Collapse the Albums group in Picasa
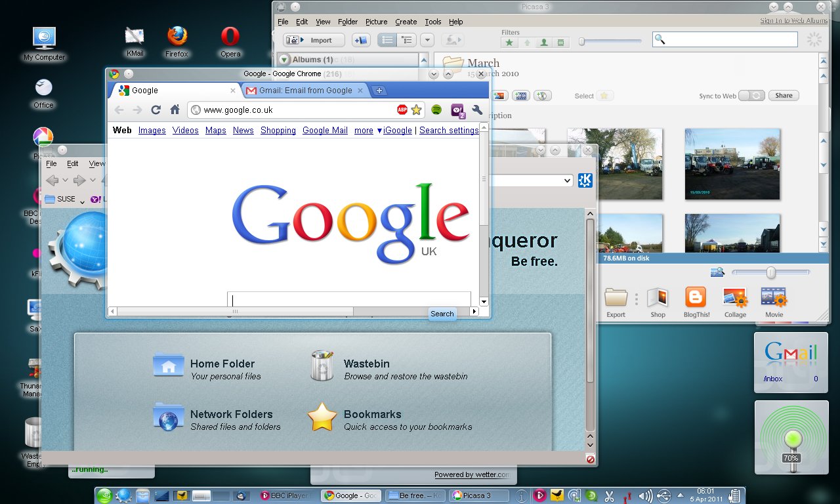This screenshot has height=504, width=840. click(284, 60)
